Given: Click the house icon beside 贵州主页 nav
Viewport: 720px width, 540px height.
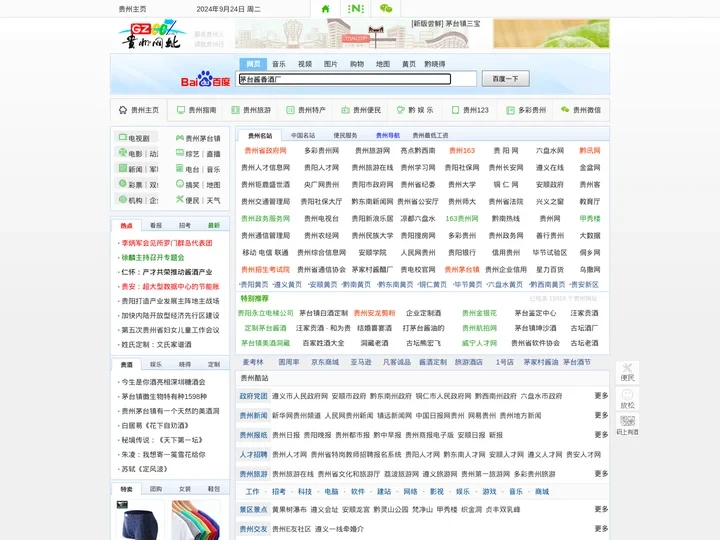Looking at the screenshot, I should point(123,110).
